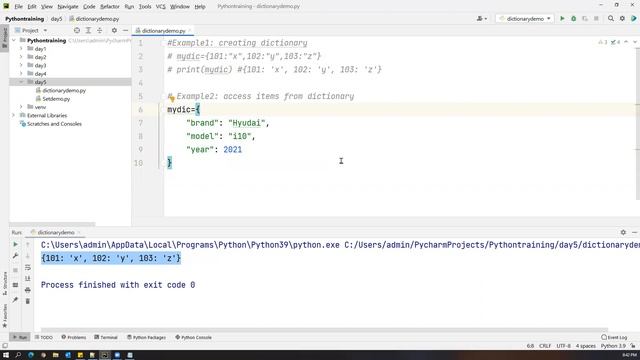Hide the Project tool window
640x360 pixels.
click(125, 31)
